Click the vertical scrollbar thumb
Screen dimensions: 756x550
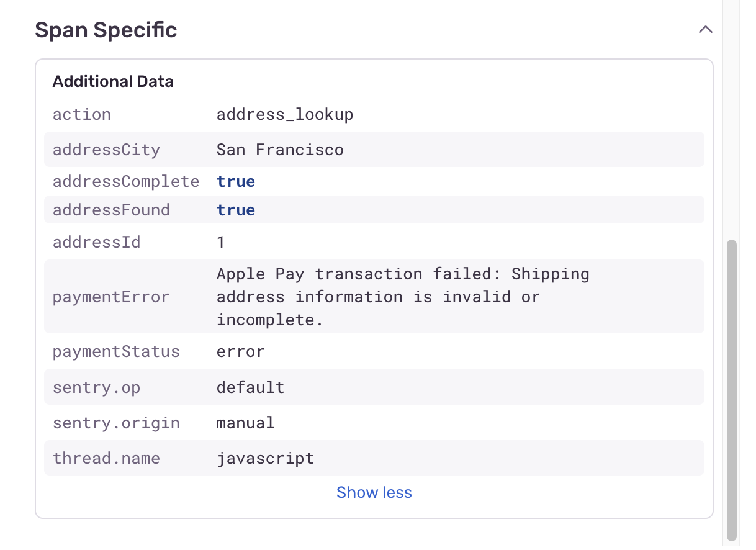[732, 389]
